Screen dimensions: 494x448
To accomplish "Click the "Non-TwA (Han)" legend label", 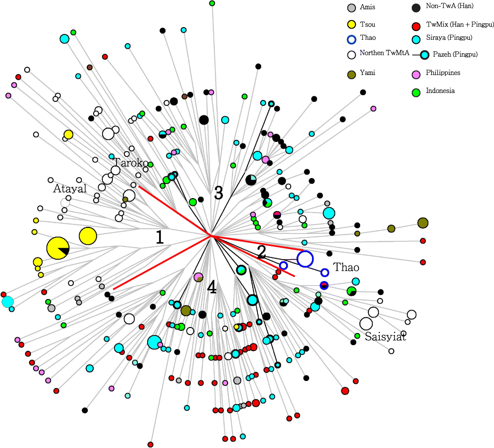I will coord(449,6).
